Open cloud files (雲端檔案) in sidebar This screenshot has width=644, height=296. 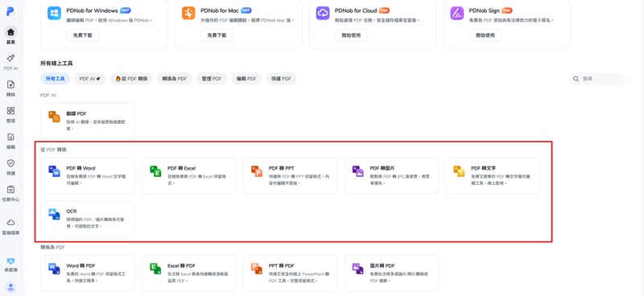(x=10, y=227)
